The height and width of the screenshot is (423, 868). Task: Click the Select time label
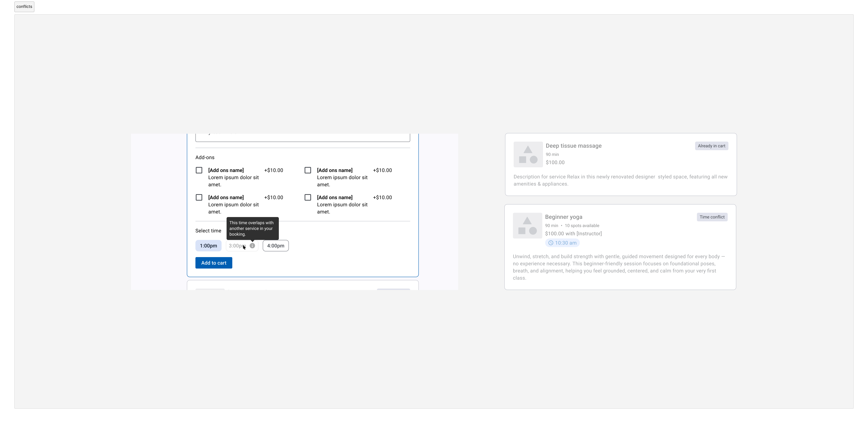click(x=208, y=231)
